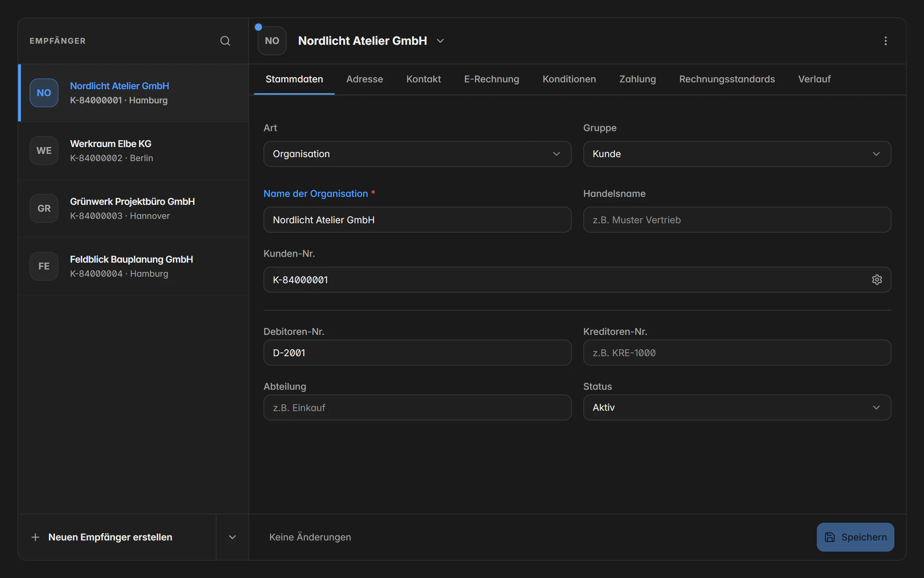Expand the create recipient options chevron
This screenshot has height=578, width=924.
click(232, 537)
